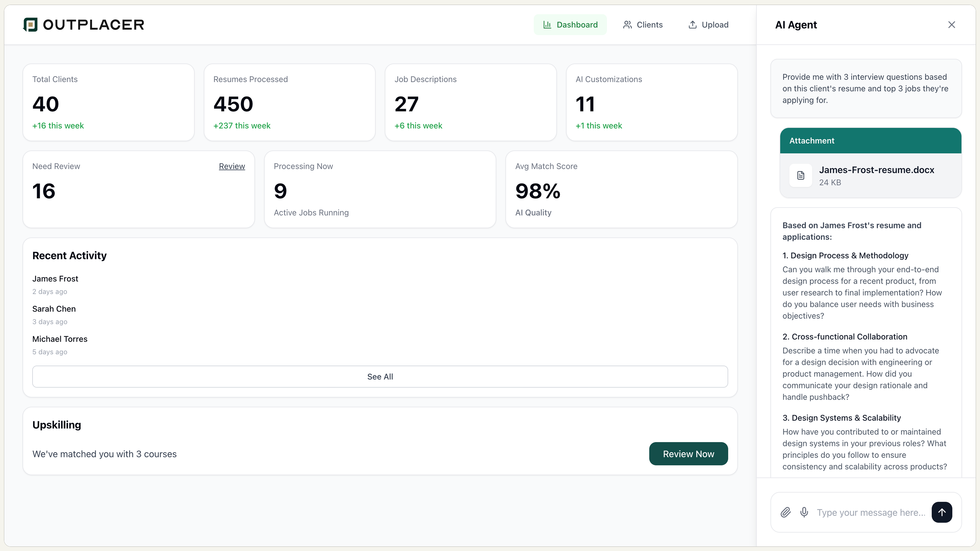Click the James-Frost-resume.docx document icon

click(x=801, y=175)
